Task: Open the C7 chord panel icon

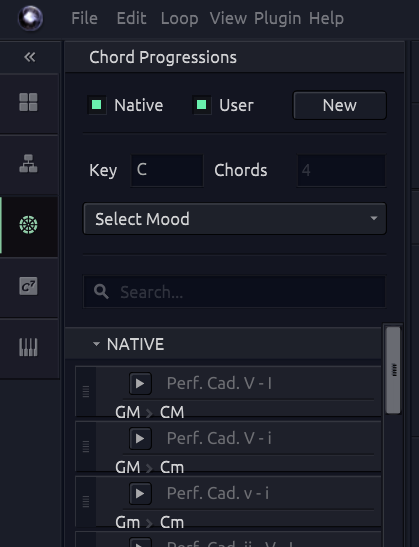Action: [28, 286]
